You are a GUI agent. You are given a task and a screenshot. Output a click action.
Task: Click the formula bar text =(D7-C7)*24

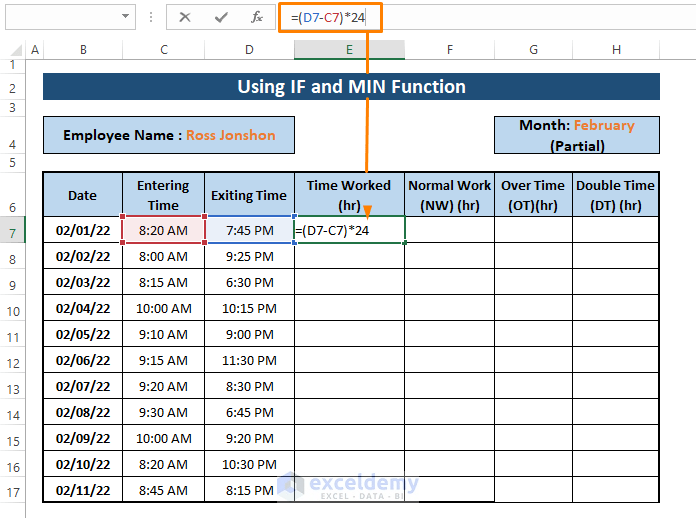[328, 18]
